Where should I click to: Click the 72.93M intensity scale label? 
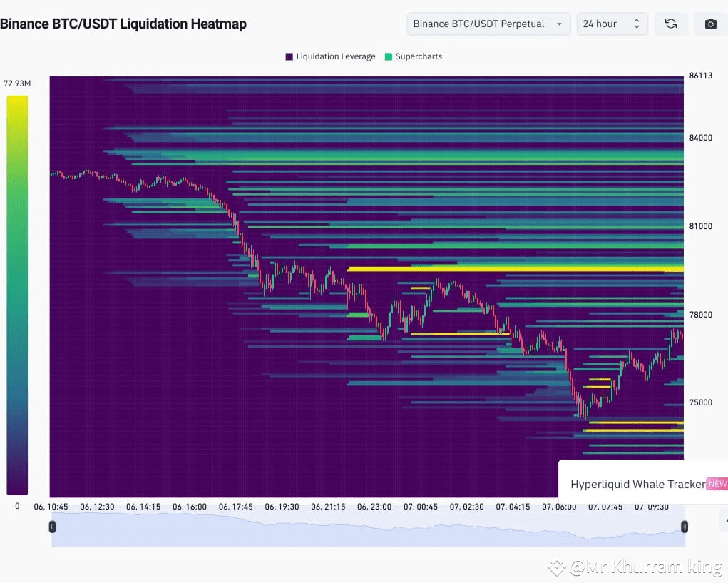(x=17, y=83)
